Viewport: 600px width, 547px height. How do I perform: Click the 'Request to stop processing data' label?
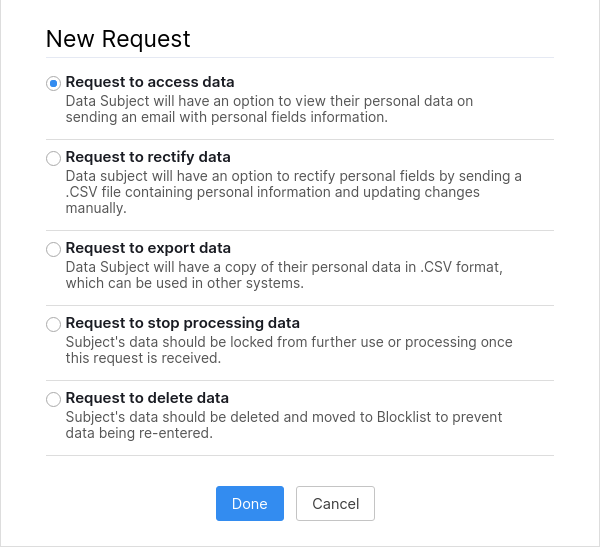[182, 323]
